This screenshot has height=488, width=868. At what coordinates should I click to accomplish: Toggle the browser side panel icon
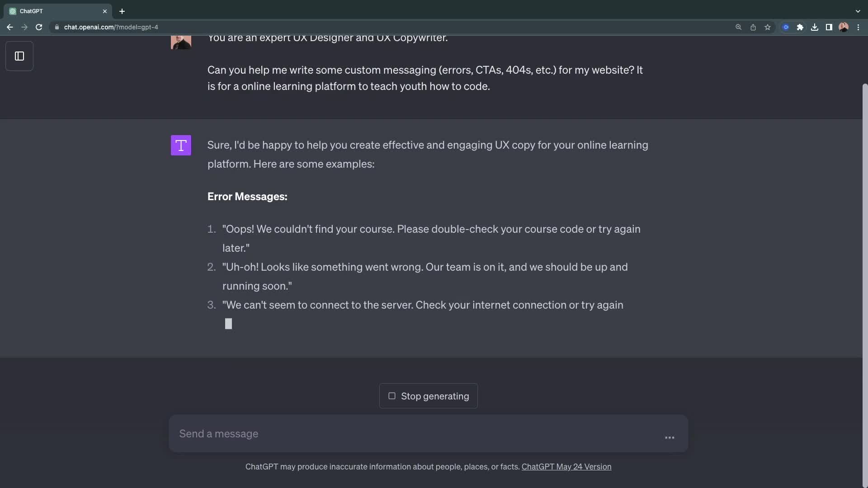[x=829, y=27]
